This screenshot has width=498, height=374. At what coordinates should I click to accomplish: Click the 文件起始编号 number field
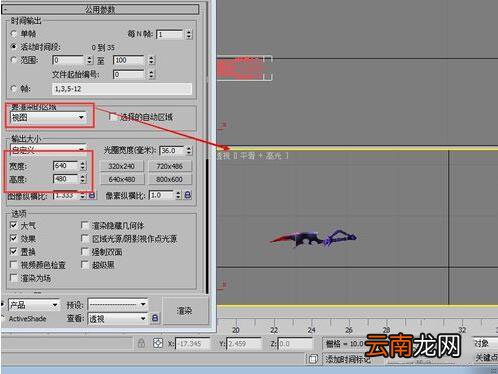point(128,74)
